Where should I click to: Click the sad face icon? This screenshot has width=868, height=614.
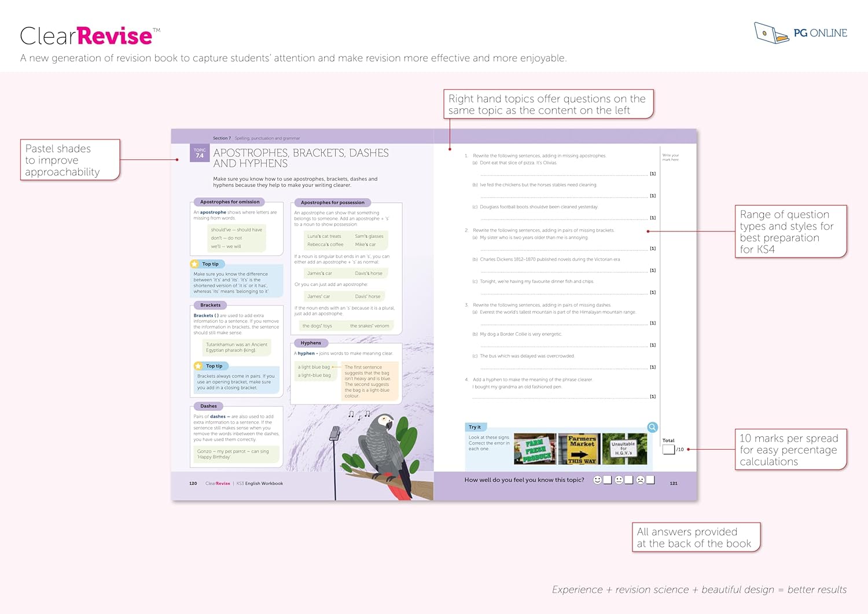pos(640,480)
